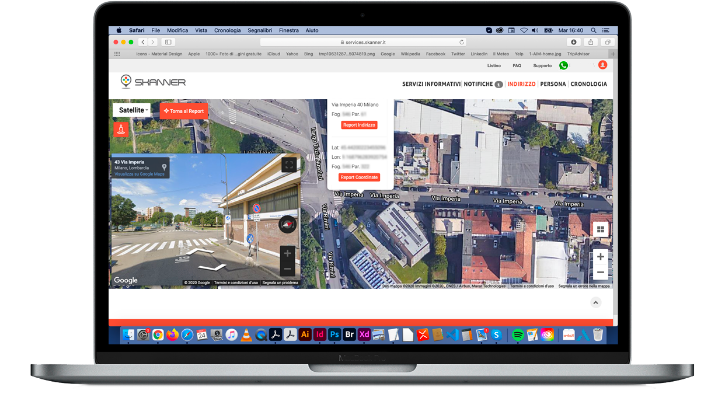Open the Satellite map type dropdown
The height and width of the screenshot is (412, 724).
pyautogui.click(x=132, y=110)
